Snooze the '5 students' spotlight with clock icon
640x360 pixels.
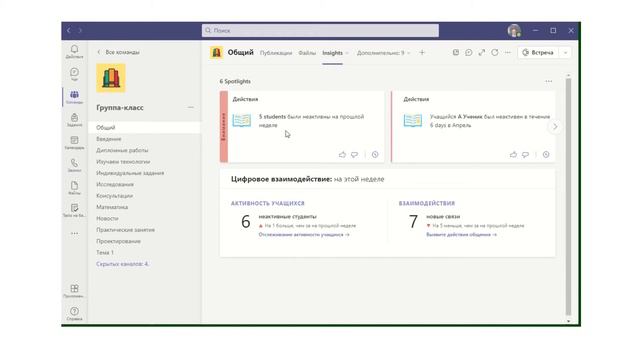(x=375, y=155)
